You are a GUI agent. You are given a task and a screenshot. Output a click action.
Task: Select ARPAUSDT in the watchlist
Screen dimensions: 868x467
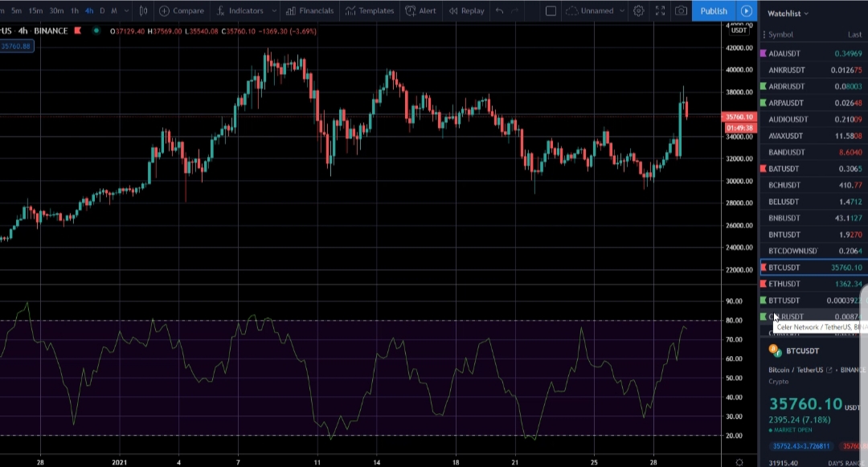click(x=813, y=103)
